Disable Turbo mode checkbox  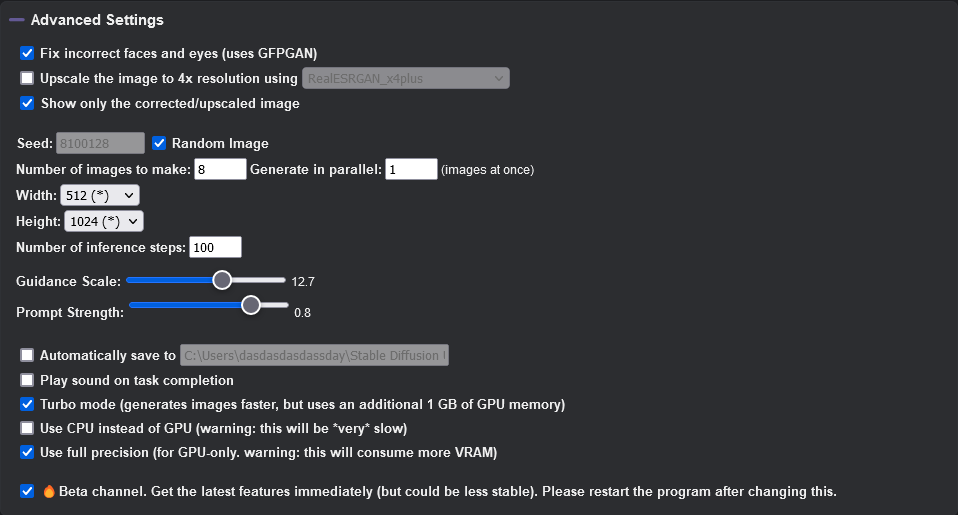[27, 404]
